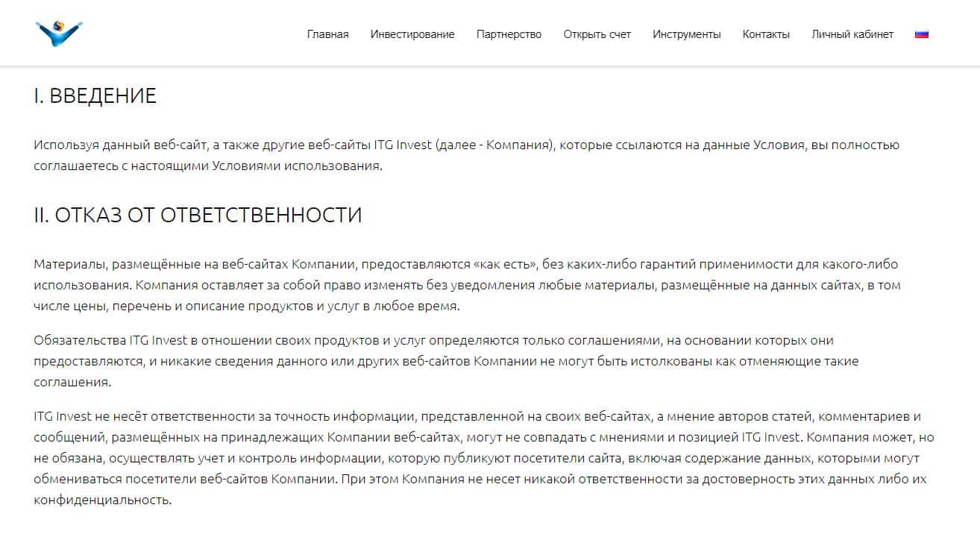Click the paragraph starting 'Обязательства ITG Invest'
Image resolution: width=980 pixels, height=534 pixels.
pos(446,361)
